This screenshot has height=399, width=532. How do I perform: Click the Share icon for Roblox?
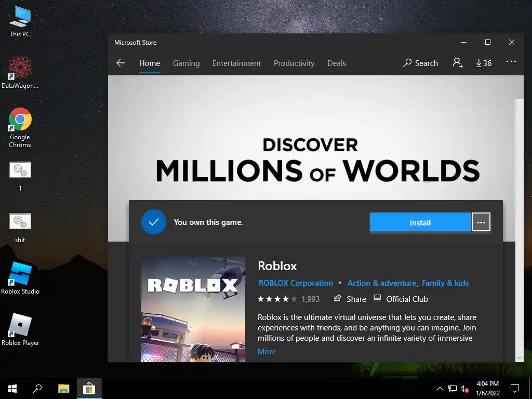pyautogui.click(x=350, y=299)
